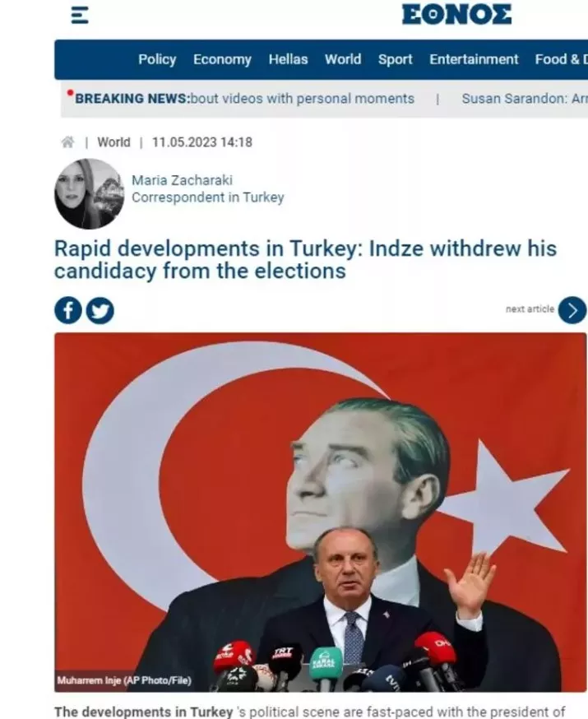The image size is (588, 719).
Task: Open the Economy section
Action: [222, 59]
